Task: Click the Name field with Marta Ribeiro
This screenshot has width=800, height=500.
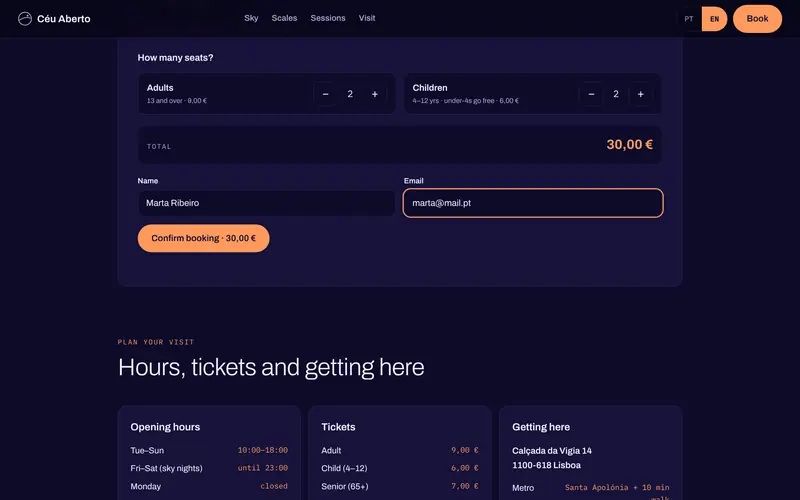Action: [x=266, y=203]
